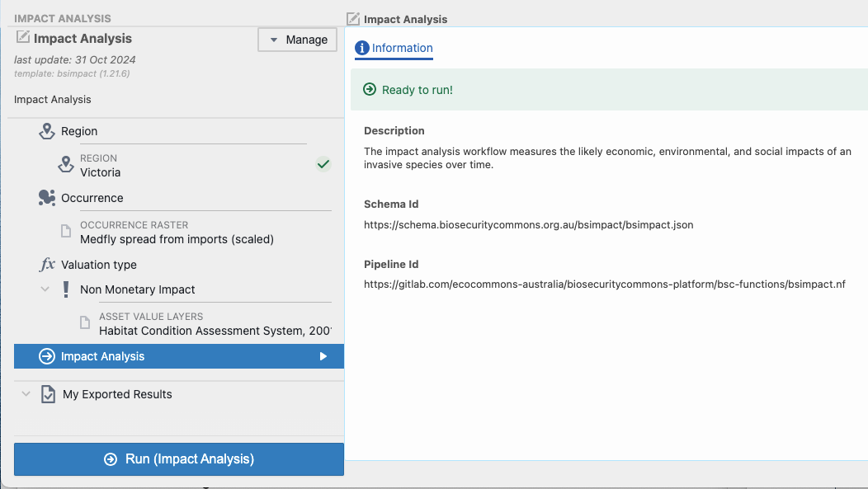Viewport: 868px width, 489px height.
Task: Click the Pipeline Id gitlab URL text
Action: click(x=605, y=284)
